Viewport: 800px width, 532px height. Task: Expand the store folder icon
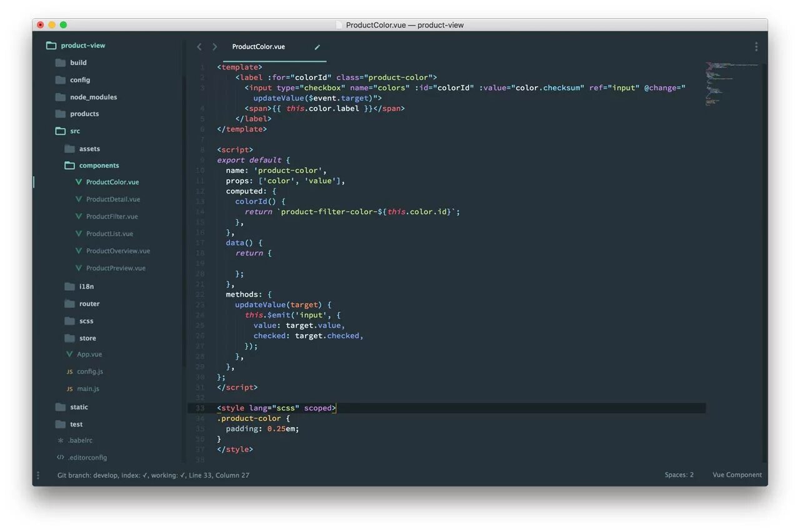point(69,338)
